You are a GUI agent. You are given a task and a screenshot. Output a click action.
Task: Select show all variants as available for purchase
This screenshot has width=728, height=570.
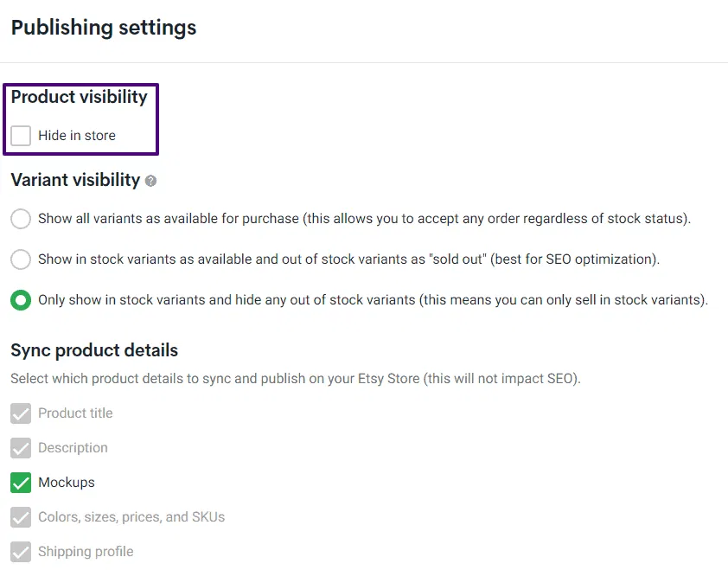20,219
